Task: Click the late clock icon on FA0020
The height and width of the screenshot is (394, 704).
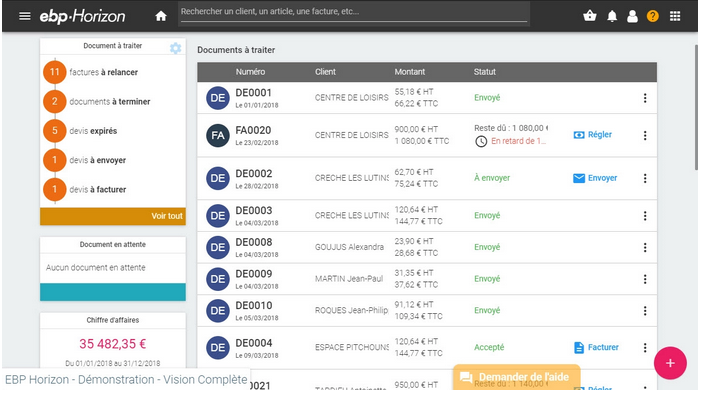Action: click(481, 142)
